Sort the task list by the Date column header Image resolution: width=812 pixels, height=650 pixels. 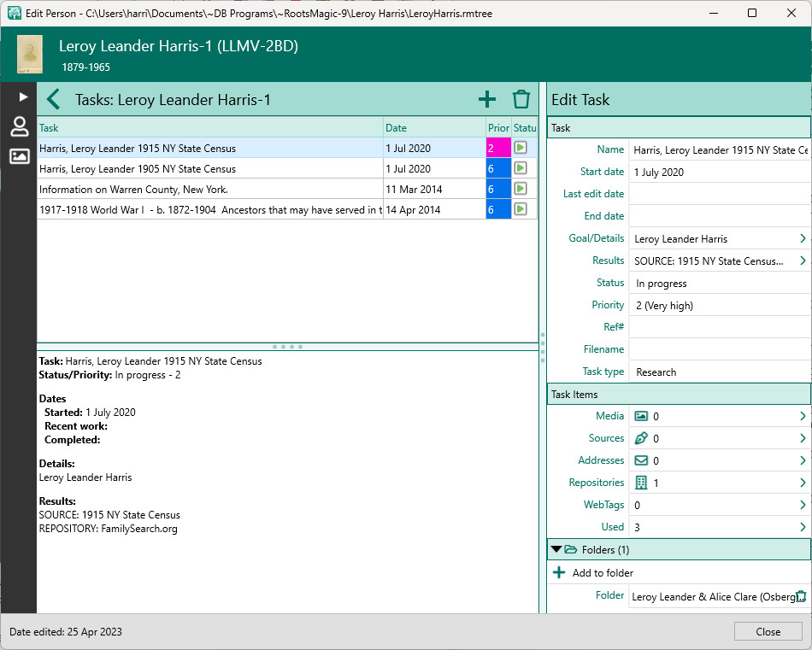tap(433, 128)
